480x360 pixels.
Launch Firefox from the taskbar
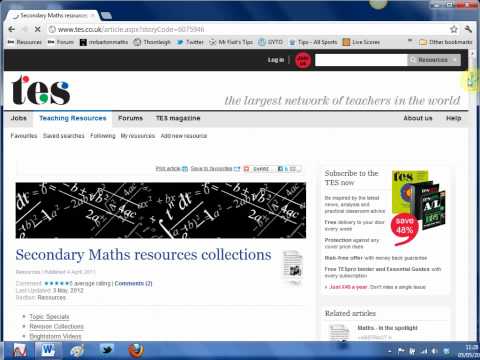point(136,350)
